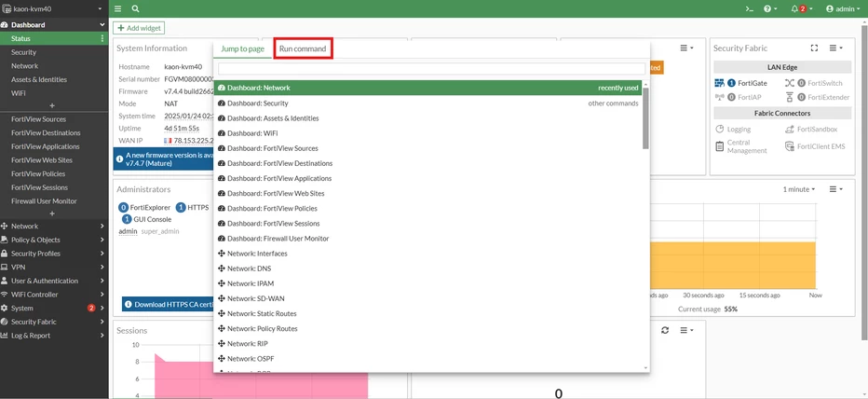Expand Security Fabric widget fullscreen icon
868x399 pixels.
814,48
